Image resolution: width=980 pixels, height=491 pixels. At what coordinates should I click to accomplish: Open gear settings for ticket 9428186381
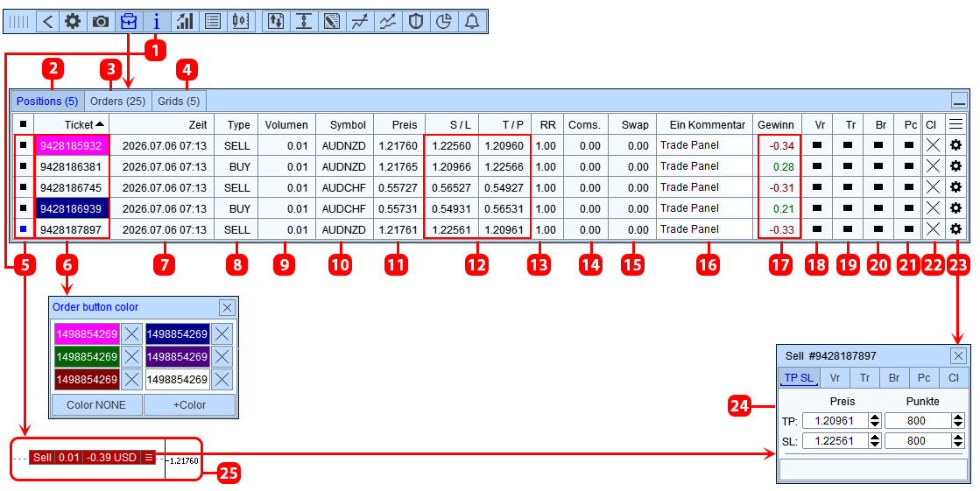tap(955, 166)
